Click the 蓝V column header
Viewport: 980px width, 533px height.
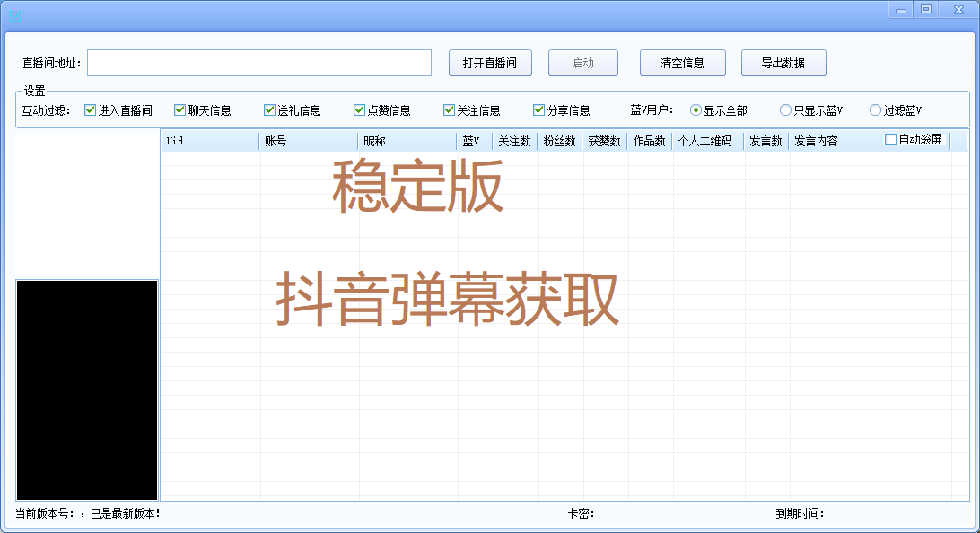pyautogui.click(x=475, y=141)
